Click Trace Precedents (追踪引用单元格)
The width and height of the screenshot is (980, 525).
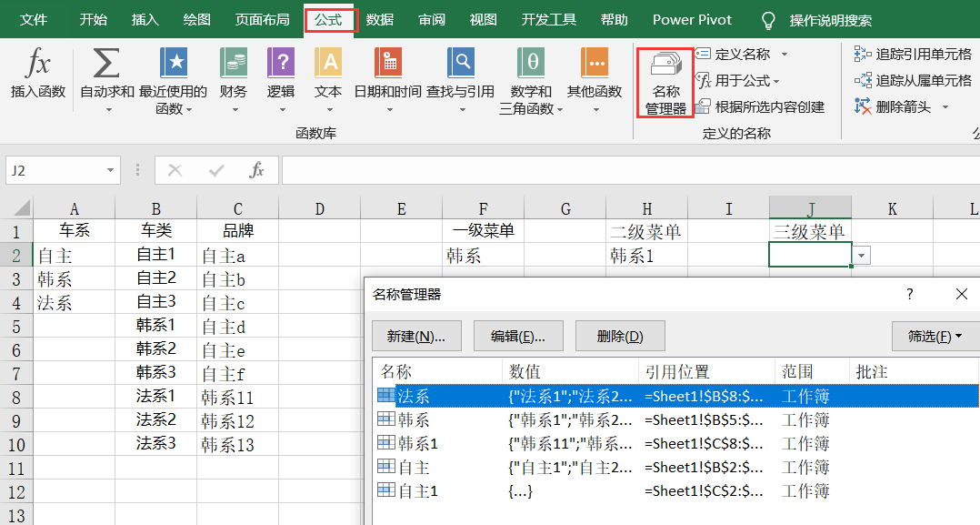coord(913,55)
